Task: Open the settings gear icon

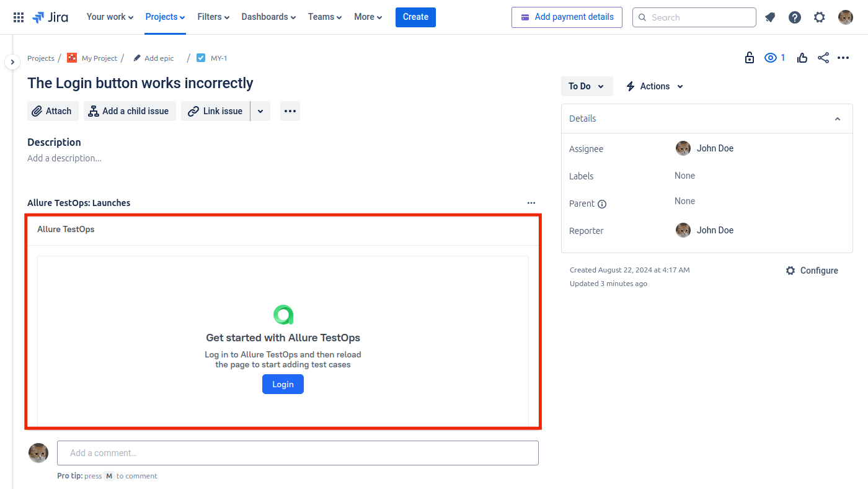Action: pos(820,17)
